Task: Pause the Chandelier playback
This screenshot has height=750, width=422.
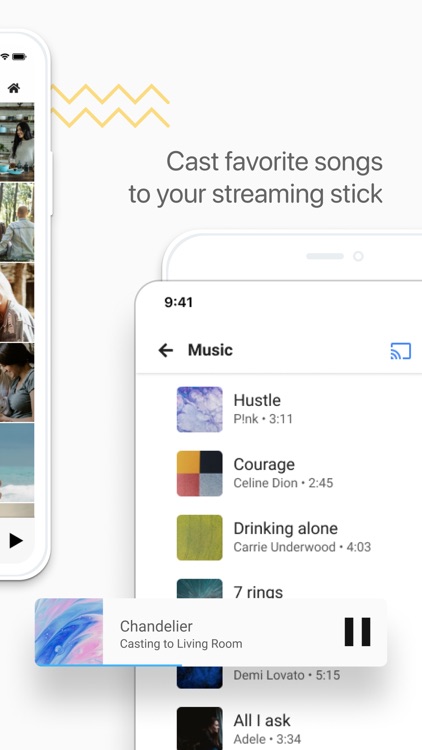Action: pos(357,632)
